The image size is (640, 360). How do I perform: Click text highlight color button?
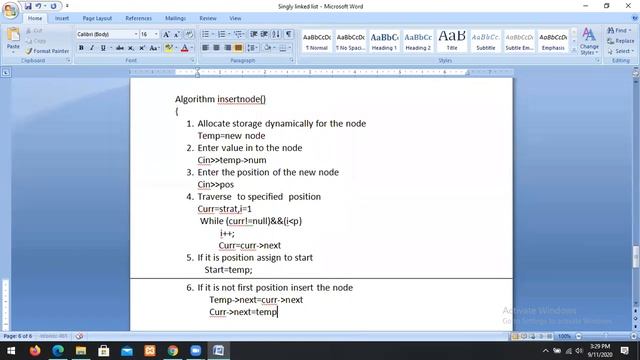coord(168,48)
